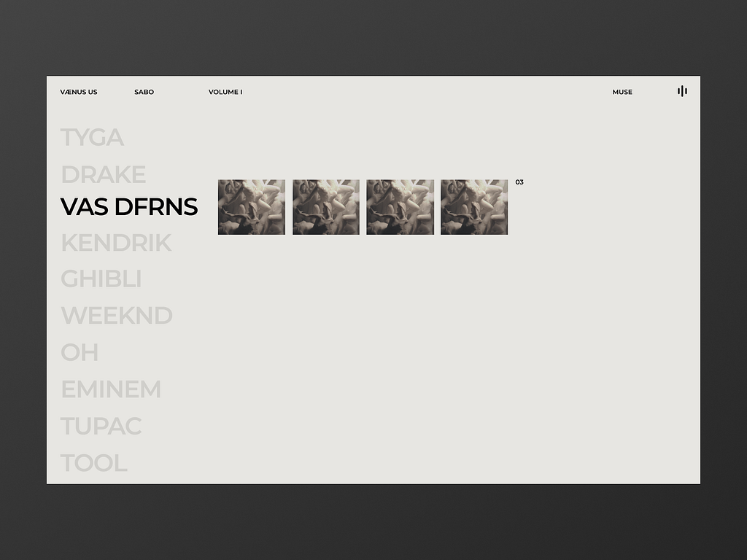Click EMINEM in the left list
The width and height of the screenshot is (747, 560).
coord(111,389)
